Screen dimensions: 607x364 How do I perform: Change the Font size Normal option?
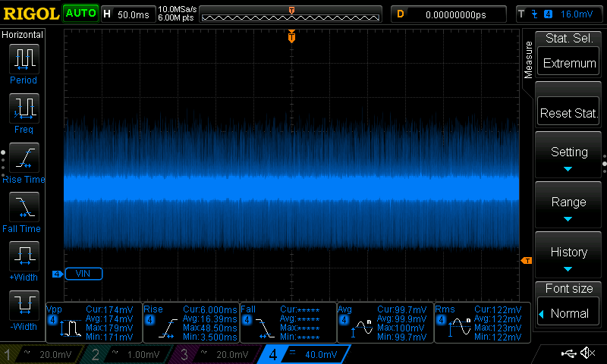tap(568, 312)
